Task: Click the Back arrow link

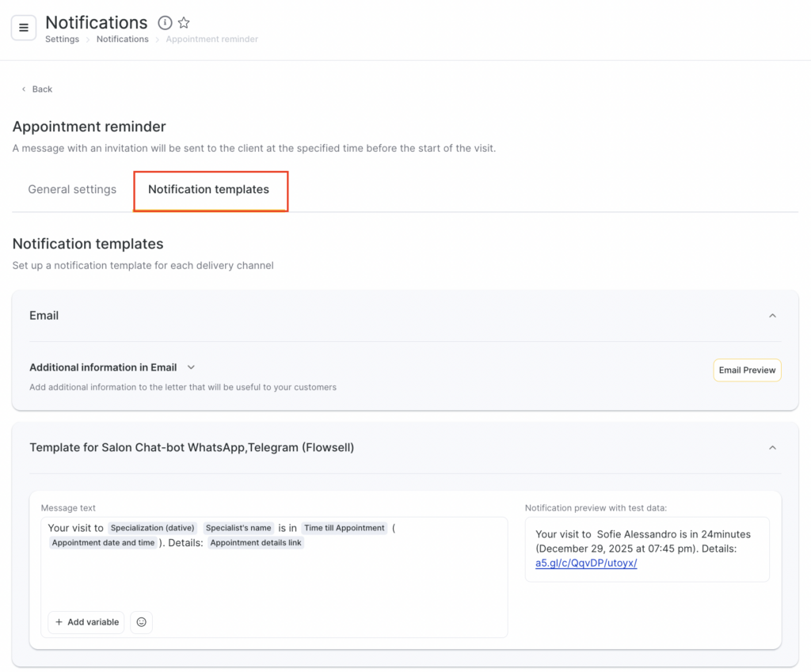Action: pyautogui.click(x=36, y=89)
